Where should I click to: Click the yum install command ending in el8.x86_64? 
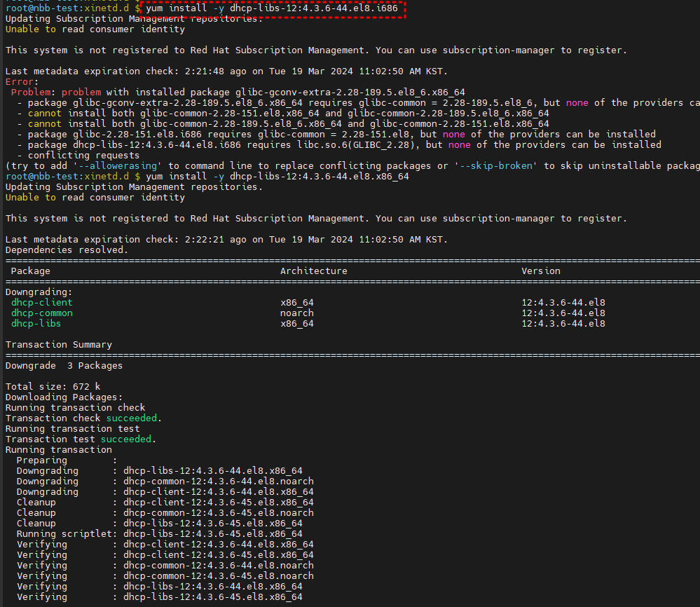277,177
